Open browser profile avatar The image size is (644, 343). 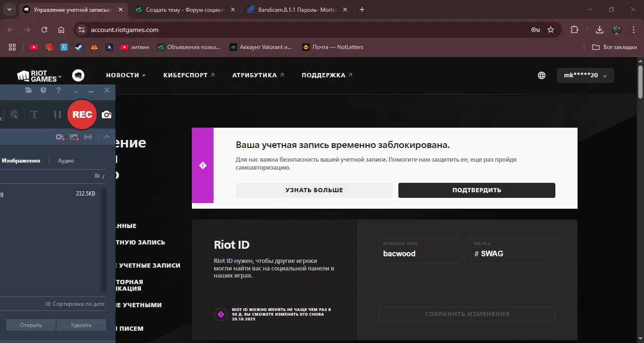(x=617, y=30)
